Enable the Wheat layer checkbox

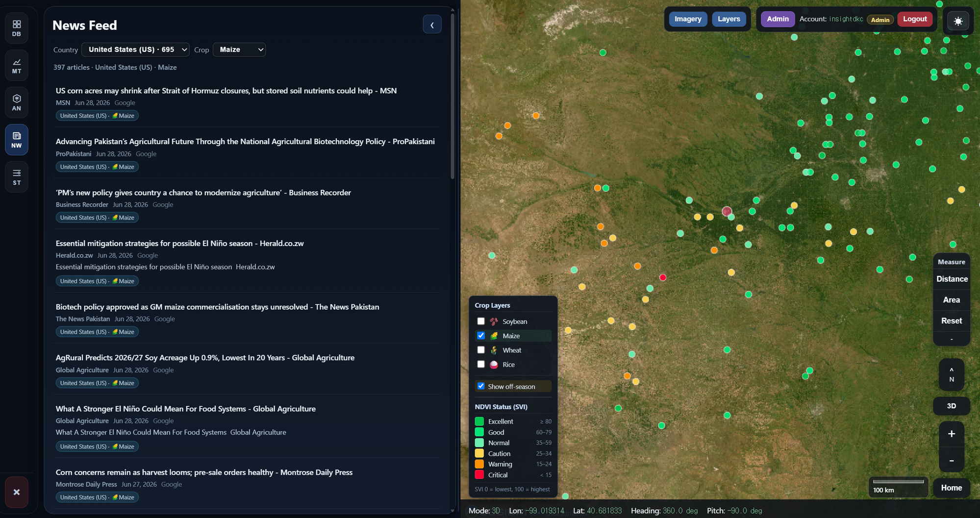point(481,350)
